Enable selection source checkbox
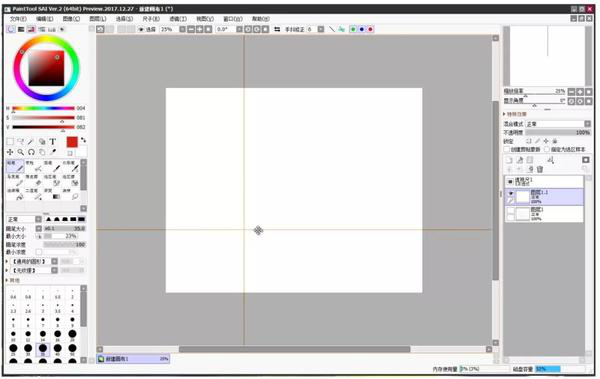The image size is (600, 379). [x=547, y=149]
